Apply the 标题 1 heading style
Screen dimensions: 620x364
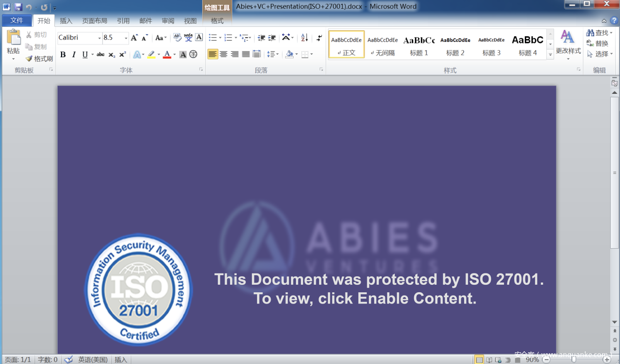pyautogui.click(x=419, y=44)
